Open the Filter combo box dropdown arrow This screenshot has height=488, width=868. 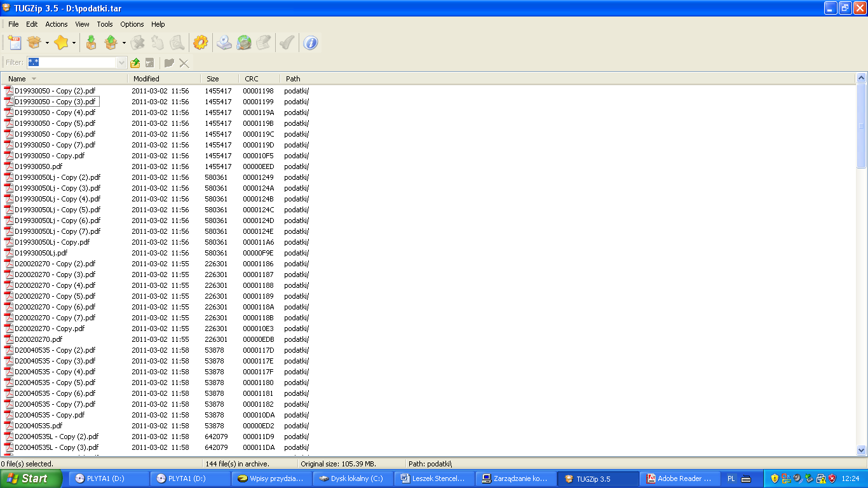pyautogui.click(x=122, y=62)
